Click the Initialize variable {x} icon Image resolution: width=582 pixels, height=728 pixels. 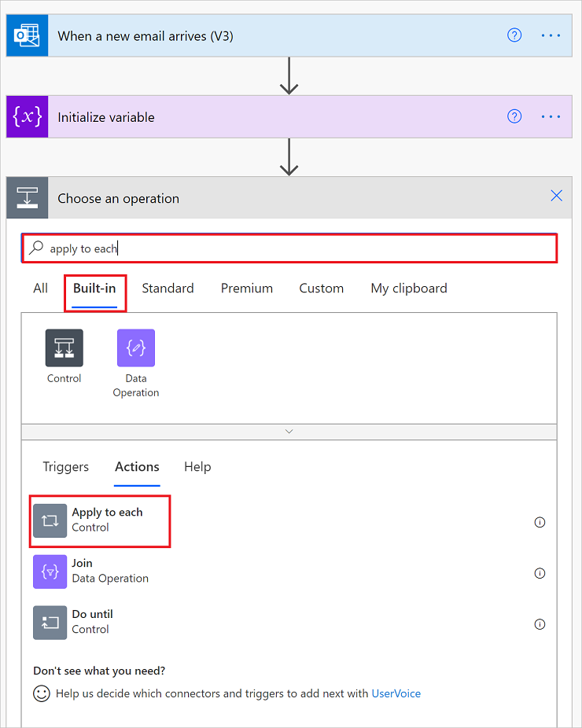26,116
